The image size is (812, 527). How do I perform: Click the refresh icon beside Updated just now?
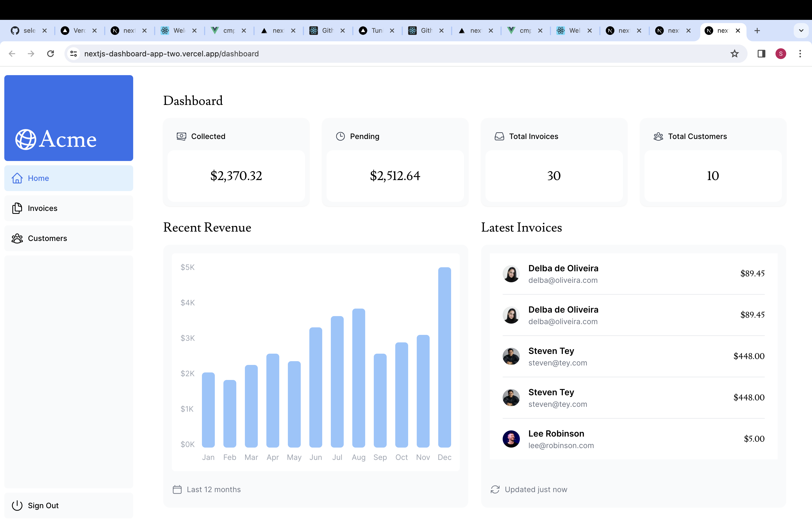pyautogui.click(x=495, y=489)
